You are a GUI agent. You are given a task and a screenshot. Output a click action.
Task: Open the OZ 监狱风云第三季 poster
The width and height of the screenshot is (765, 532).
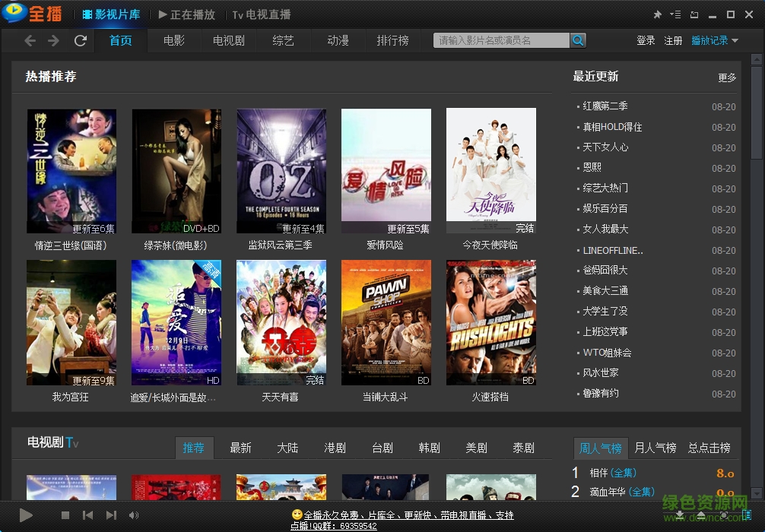281,171
